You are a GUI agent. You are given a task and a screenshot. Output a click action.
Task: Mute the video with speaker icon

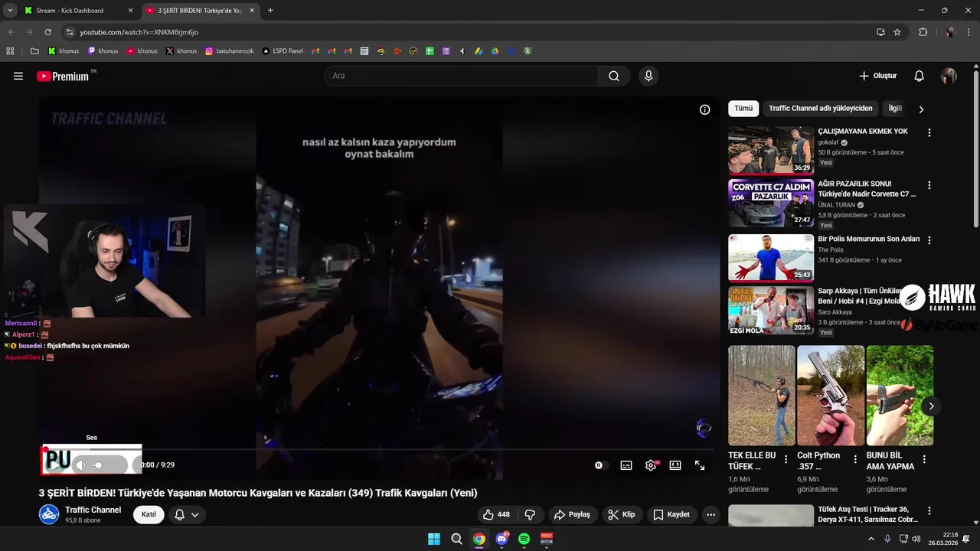[80, 465]
